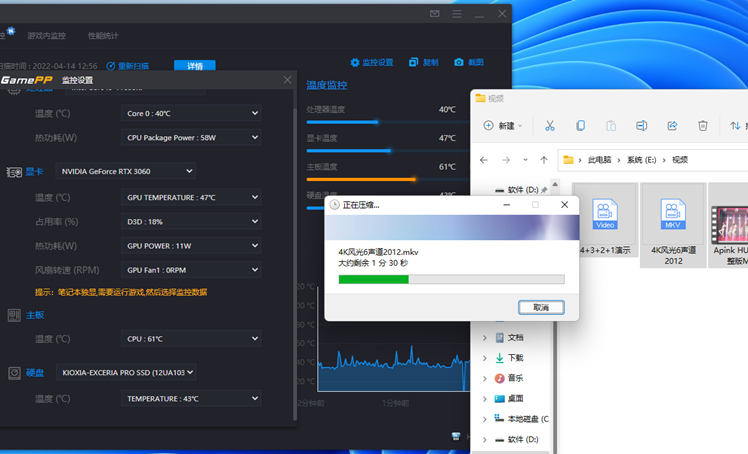Select the 音乐 folder in navigation pane

(509, 378)
